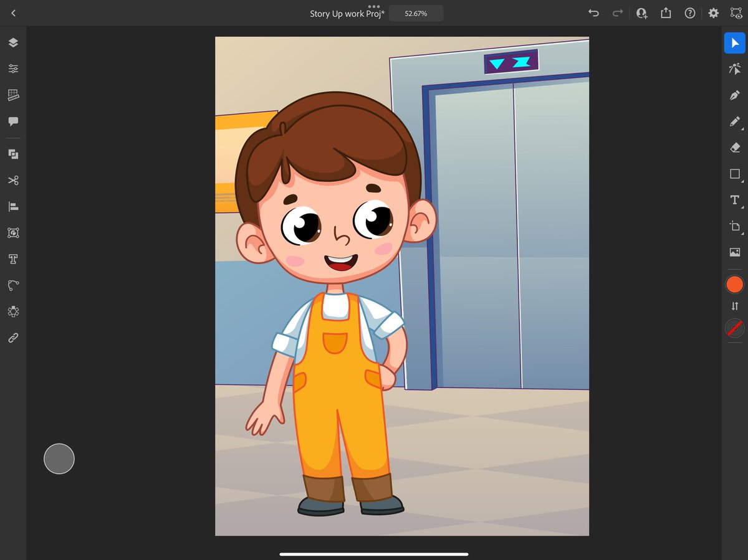Open the Comments speech bubble panel
This screenshot has width=748, height=560.
click(13, 121)
